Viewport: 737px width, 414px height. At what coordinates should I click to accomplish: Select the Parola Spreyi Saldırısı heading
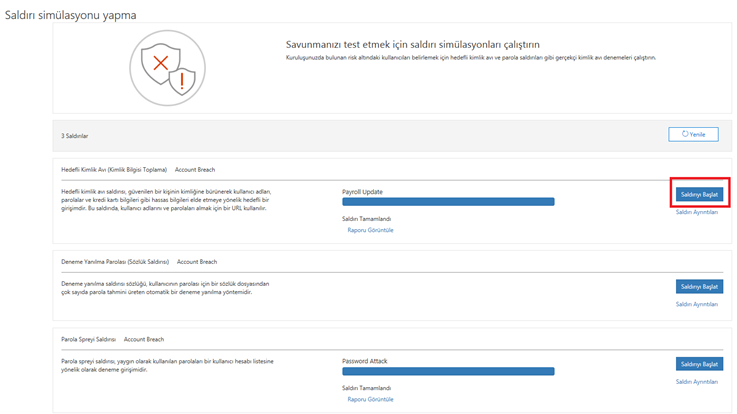tap(89, 339)
